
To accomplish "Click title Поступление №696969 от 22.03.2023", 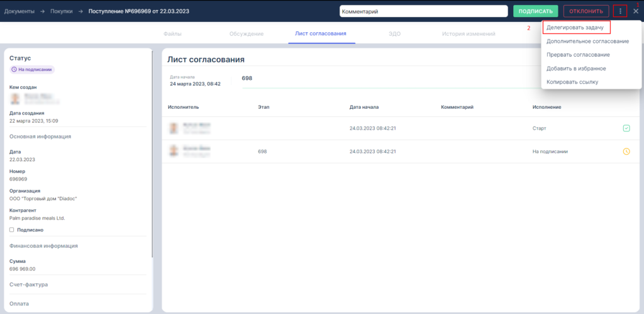I will coord(139,11).
